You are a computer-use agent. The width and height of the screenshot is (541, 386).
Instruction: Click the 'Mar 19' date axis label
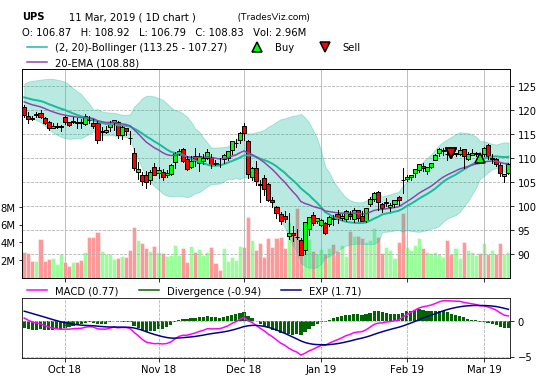484,369
